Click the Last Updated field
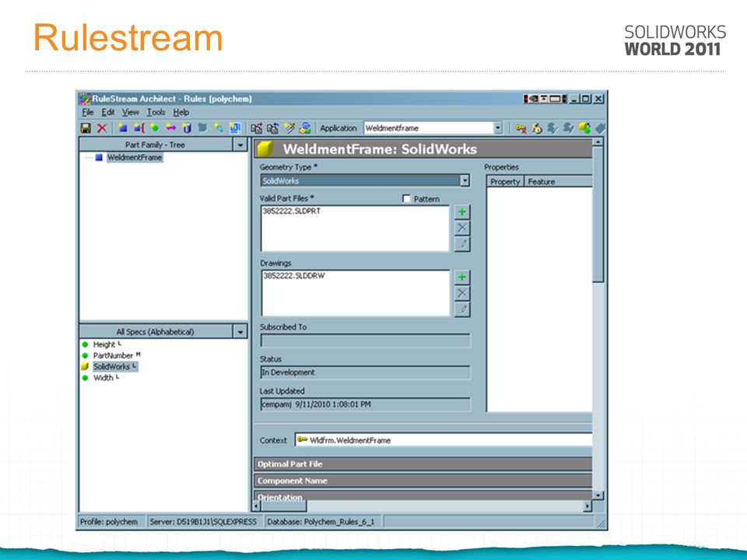Image resolution: width=747 pixels, height=560 pixels. click(x=366, y=404)
